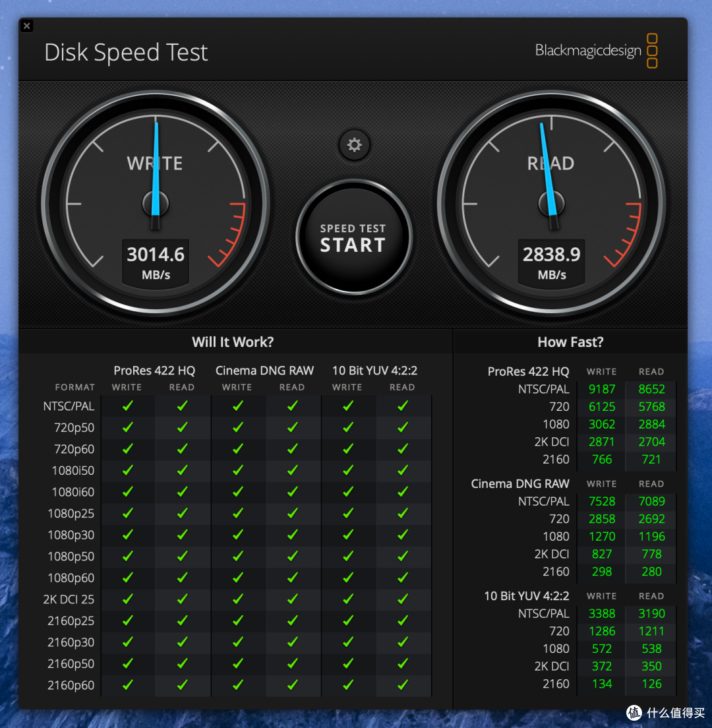Viewport: 712px width, 728px height.
Task: Click 720p60 10 Bit YUV read checkmark
Action: click(x=403, y=448)
